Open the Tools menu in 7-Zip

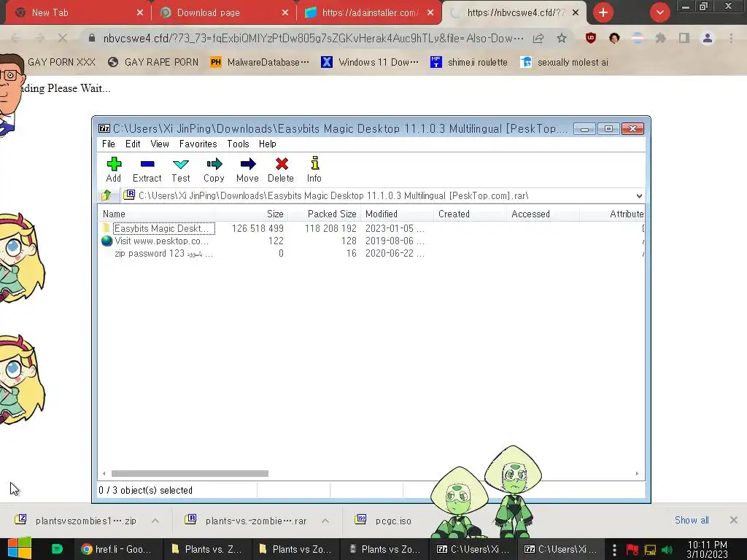239,144
